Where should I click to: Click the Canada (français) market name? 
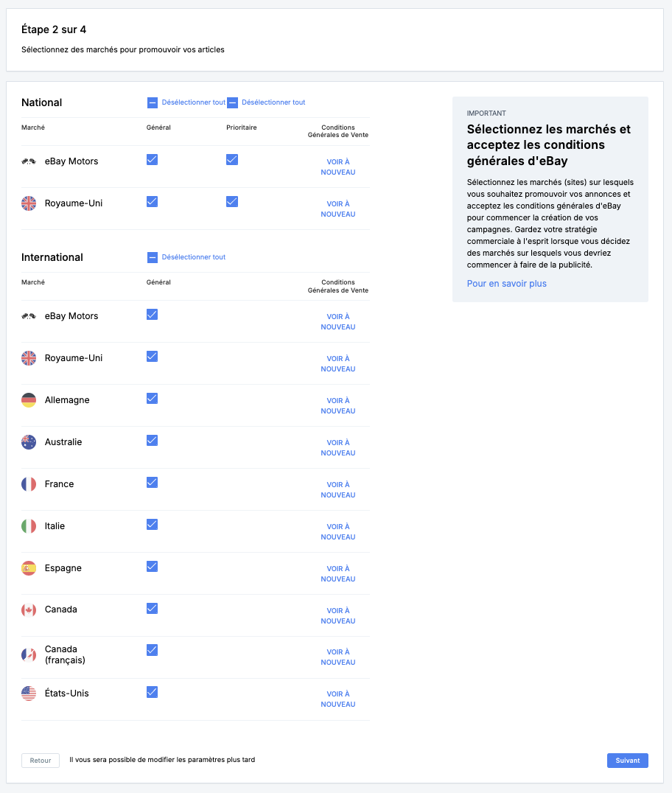coord(65,654)
